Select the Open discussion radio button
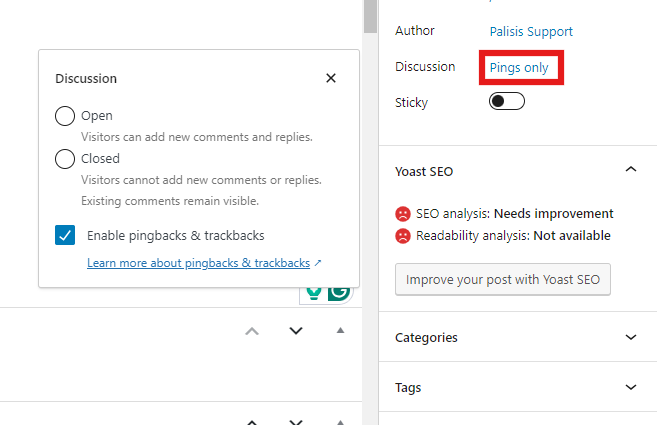 click(65, 116)
